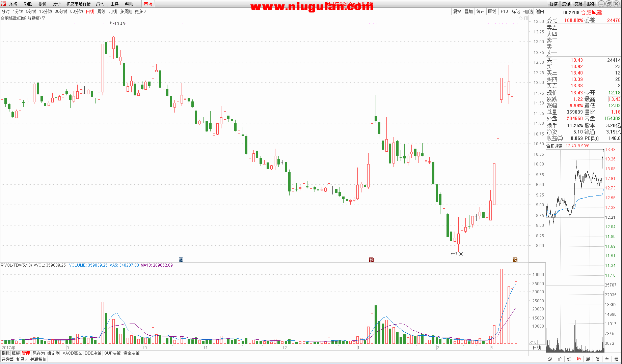Open 另存为 save-as option
Image resolution: width=622 pixels, height=364 pixels.
(39, 353)
